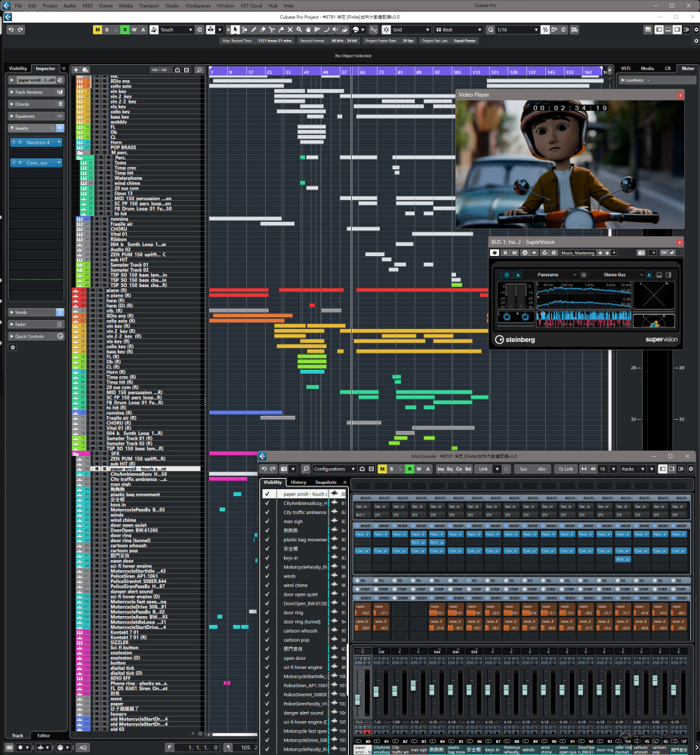
Task: Toggle the green Read automation (R) in MixConsole
Action: [x=409, y=469]
